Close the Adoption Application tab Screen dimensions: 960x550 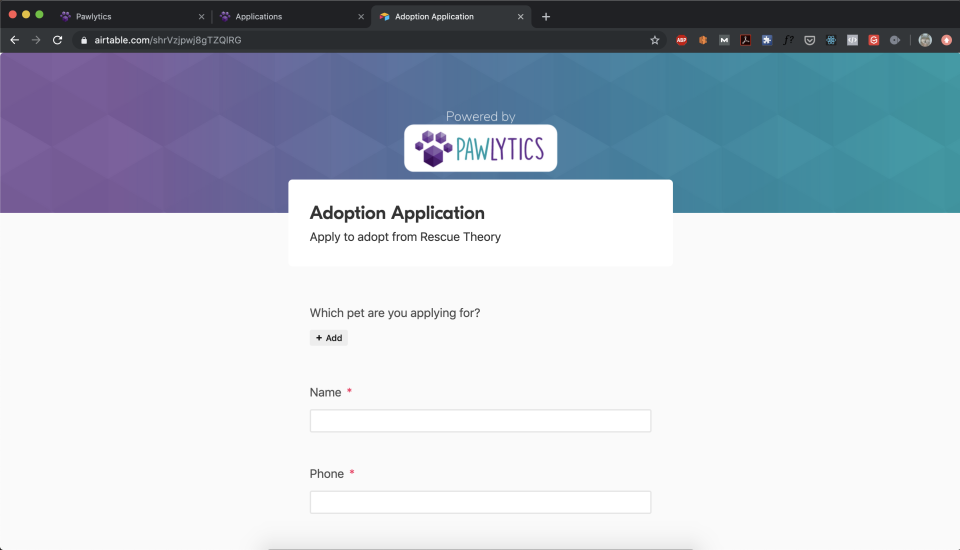(x=520, y=17)
